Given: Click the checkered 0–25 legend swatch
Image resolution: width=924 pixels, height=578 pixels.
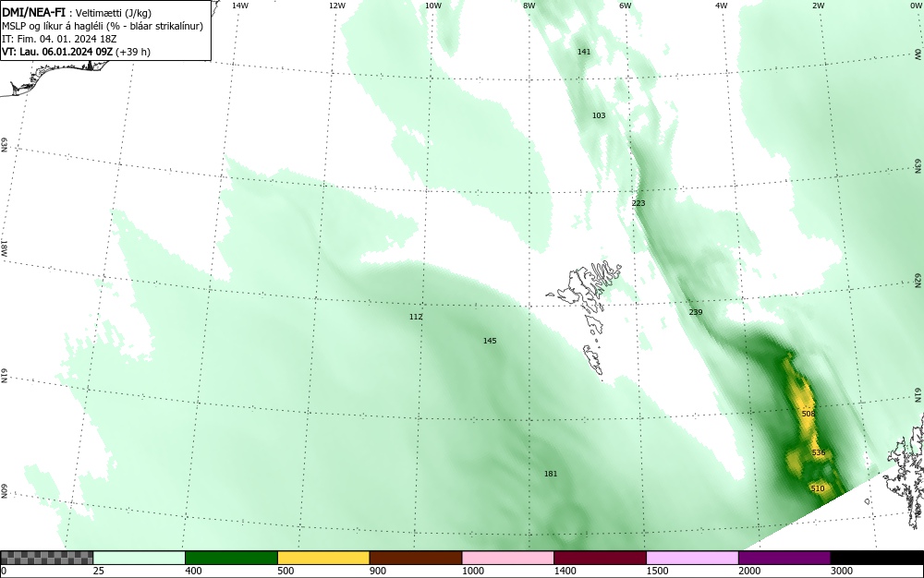Looking at the screenshot, I should pyautogui.click(x=46, y=558).
